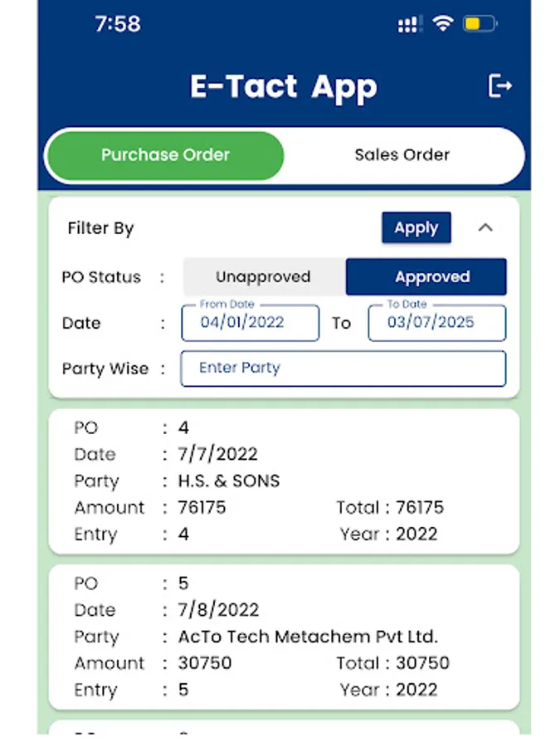This screenshot has width=560, height=747.
Task: Tap the E-Tact App title
Action: coord(284,86)
